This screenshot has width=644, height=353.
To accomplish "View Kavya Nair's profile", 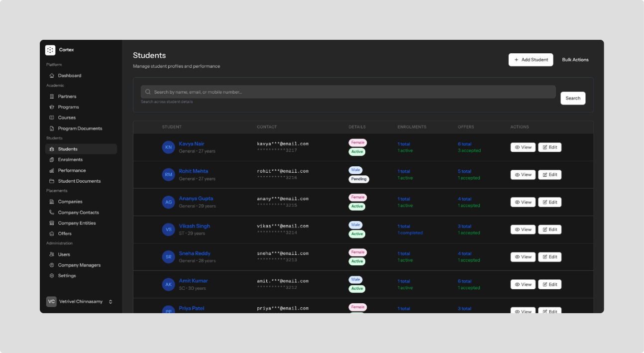I will [523, 147].
